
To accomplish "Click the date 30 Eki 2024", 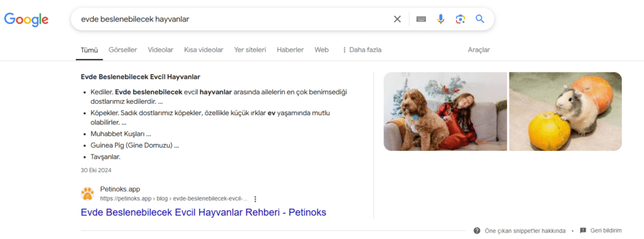I will coord(96,170).
